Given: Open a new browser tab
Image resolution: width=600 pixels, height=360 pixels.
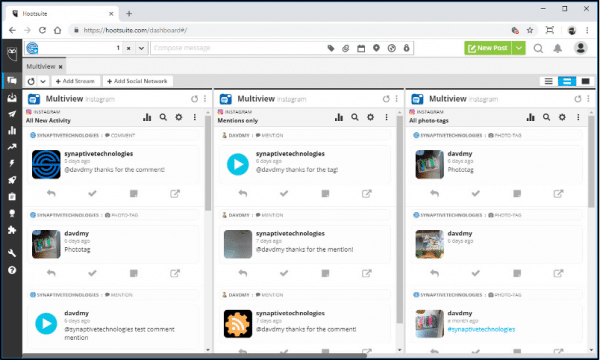Looking at the screenshot, I should [x=129, y=14].
